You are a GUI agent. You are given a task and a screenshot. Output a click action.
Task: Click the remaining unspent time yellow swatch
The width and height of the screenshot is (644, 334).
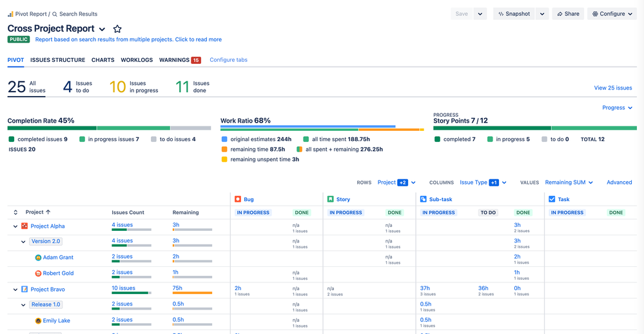coord(224,159)
